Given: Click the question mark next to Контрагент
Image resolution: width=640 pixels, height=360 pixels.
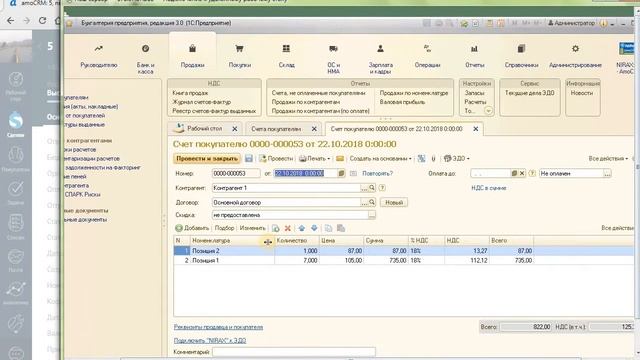Looking at the screenshot, I should (382, 188).
